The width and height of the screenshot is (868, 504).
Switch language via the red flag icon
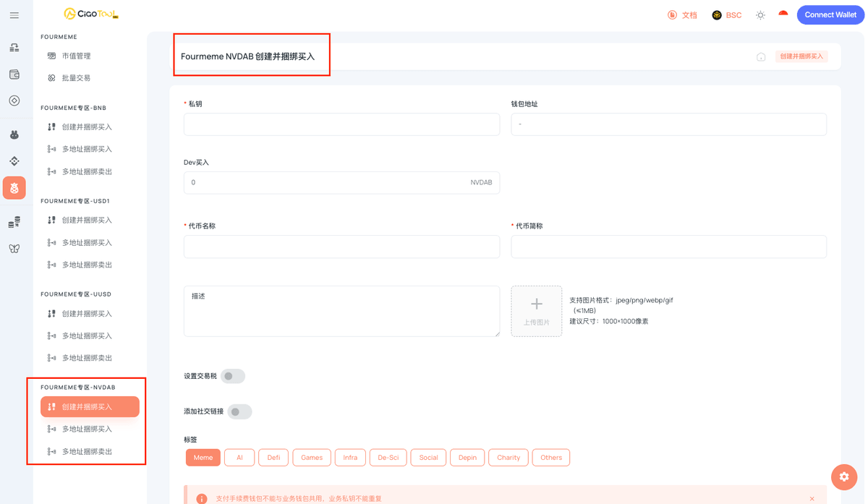click(x=783, y=14)
